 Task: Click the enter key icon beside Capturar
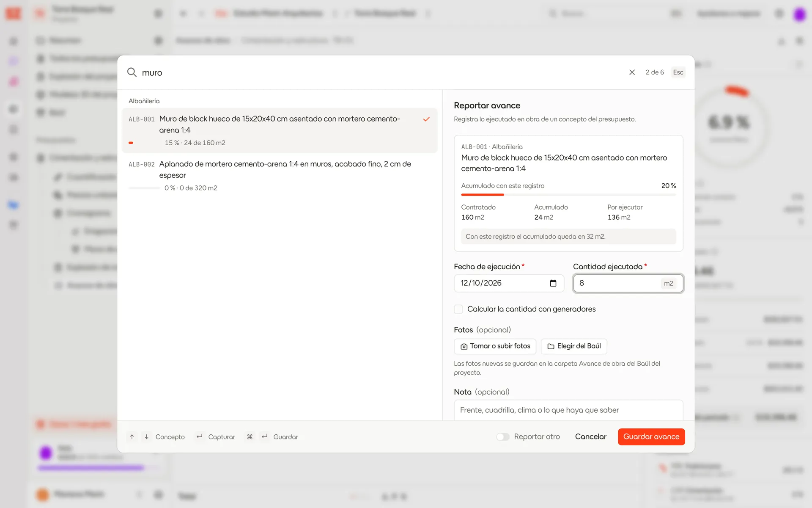point(199,436)
